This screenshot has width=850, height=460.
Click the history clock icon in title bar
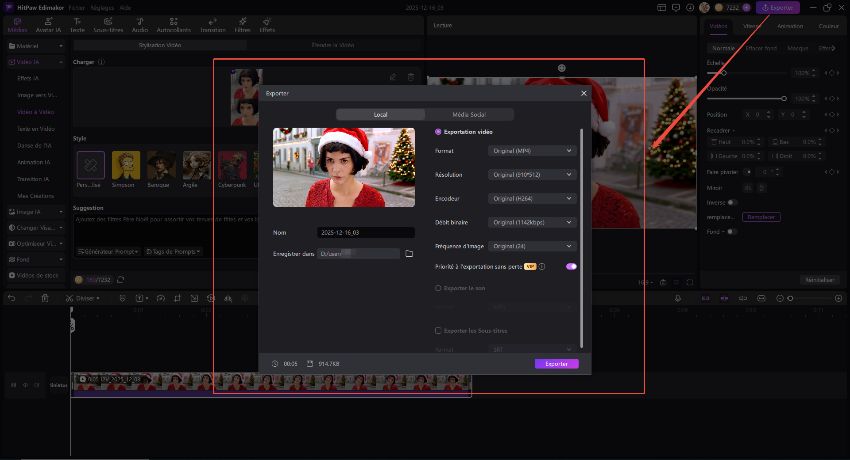[x=690, y=8]
